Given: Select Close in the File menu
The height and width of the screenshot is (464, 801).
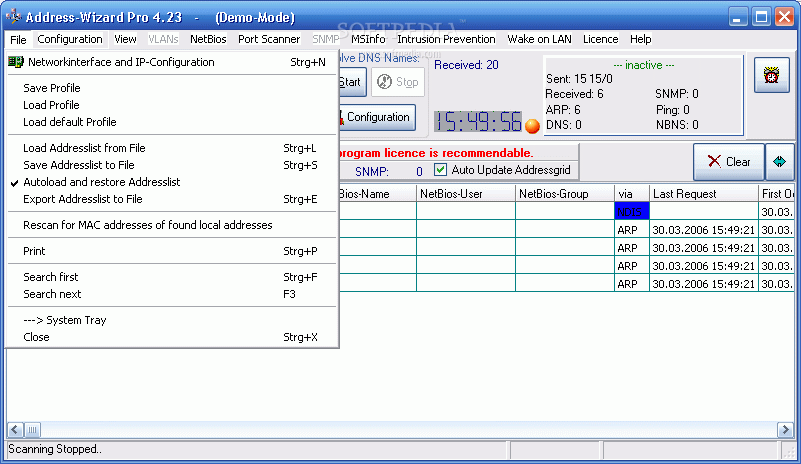Looking at the screenshot, I should click(172, 337).
